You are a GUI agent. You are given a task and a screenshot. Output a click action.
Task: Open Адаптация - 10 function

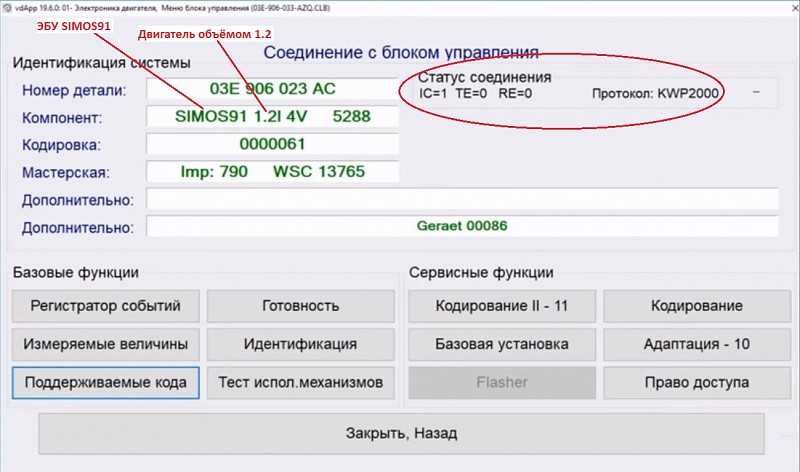(x=696, y=344)
